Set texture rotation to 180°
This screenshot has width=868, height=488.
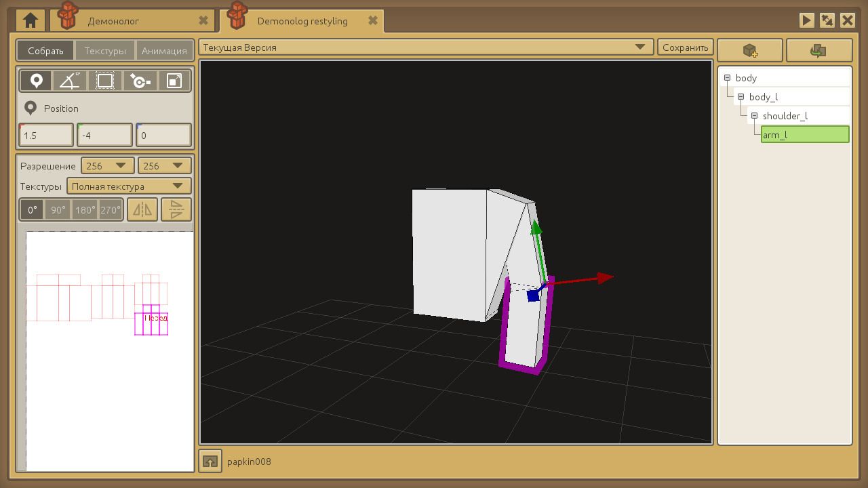tap(85, 210)
